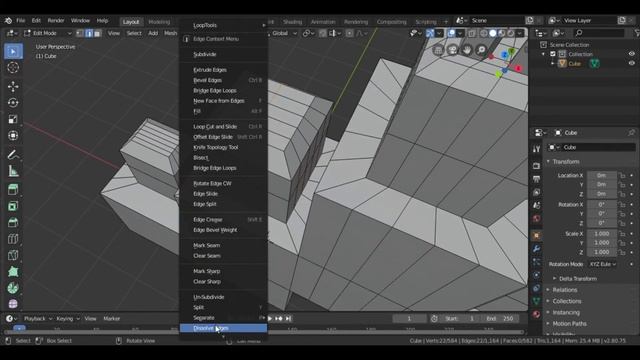The width and height of the screenshot is (640, 360).
Task: Open Modifiers wrench properties tab
Action: pos(536,249)
